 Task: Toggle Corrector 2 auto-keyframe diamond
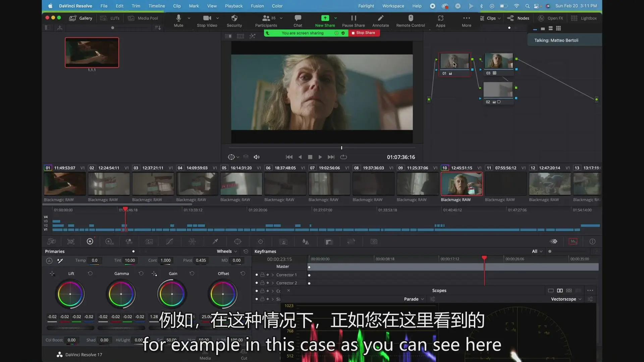(x=268, y=283)
